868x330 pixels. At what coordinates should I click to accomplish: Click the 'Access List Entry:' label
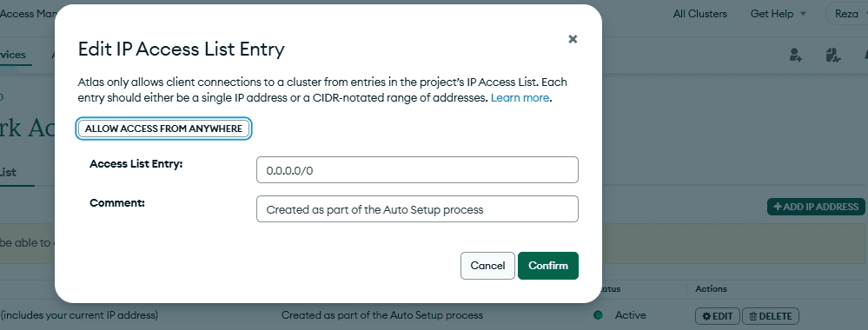coord(136,164)
